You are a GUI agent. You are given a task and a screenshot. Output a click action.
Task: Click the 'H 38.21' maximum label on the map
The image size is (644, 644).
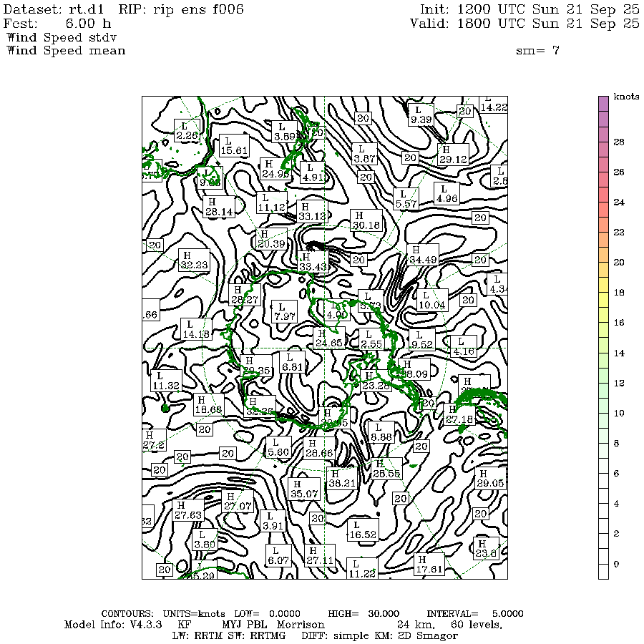point(342,479)
